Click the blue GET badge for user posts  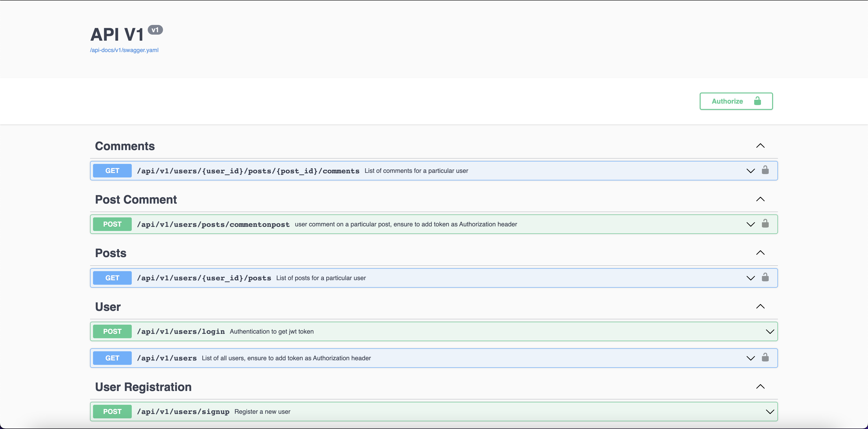(112, 278)
